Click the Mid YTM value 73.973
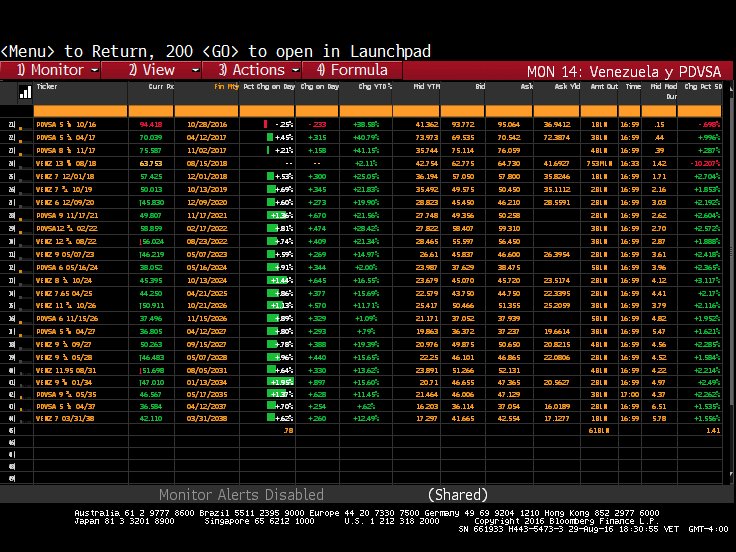The height and width of the screenshot is (552, 736). pyautogui.click(x=427, y=138)
